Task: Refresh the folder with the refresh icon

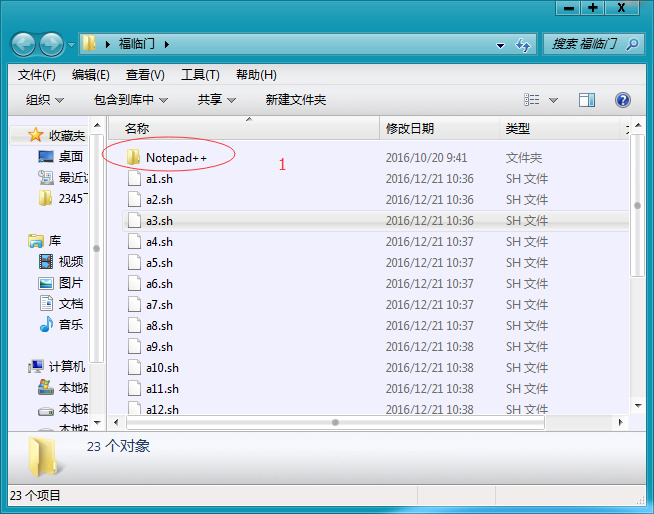Action: pos(523,45)
